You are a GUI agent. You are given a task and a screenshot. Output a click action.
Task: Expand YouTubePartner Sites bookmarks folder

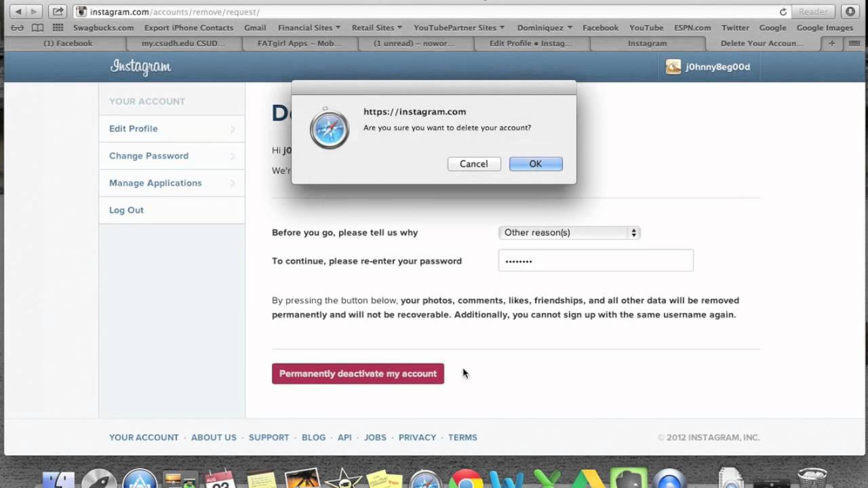point(459,28)
